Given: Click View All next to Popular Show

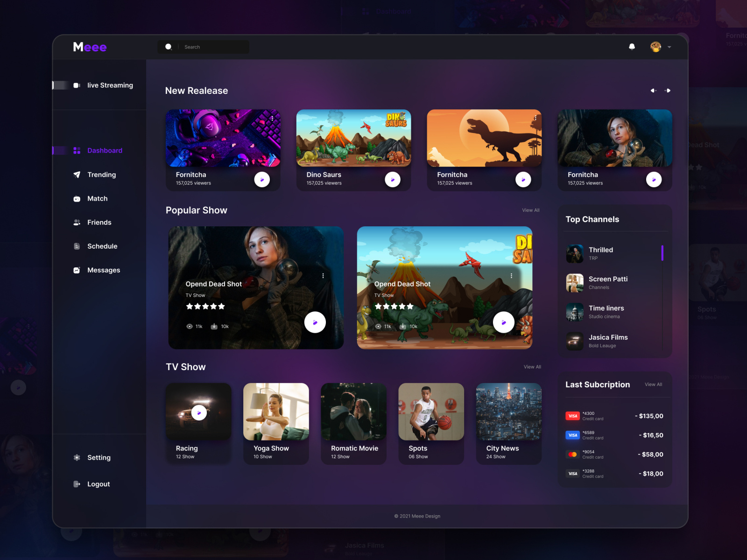Looking at the screenshot, I should pyautogui.click(x=531, y=210).
